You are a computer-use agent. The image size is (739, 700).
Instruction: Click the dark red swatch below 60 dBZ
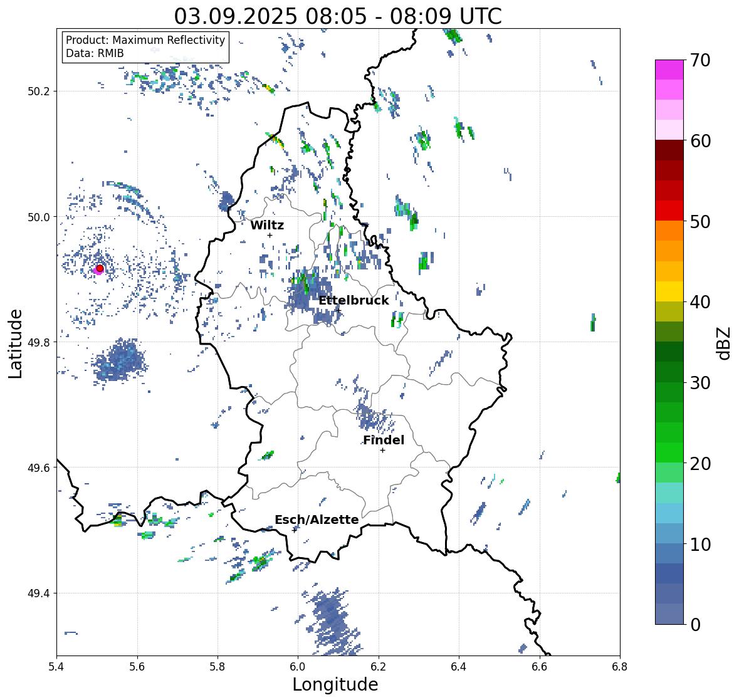click(669, 150)
